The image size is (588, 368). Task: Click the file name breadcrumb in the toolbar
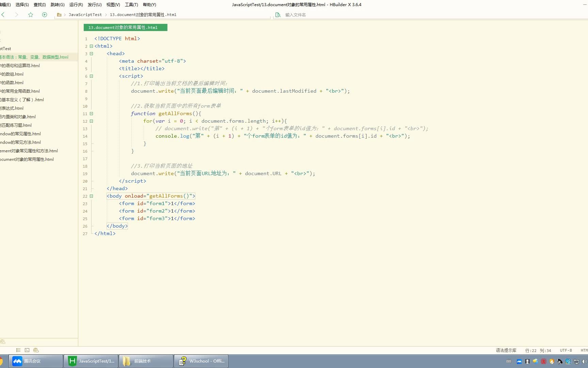[143, 15]
